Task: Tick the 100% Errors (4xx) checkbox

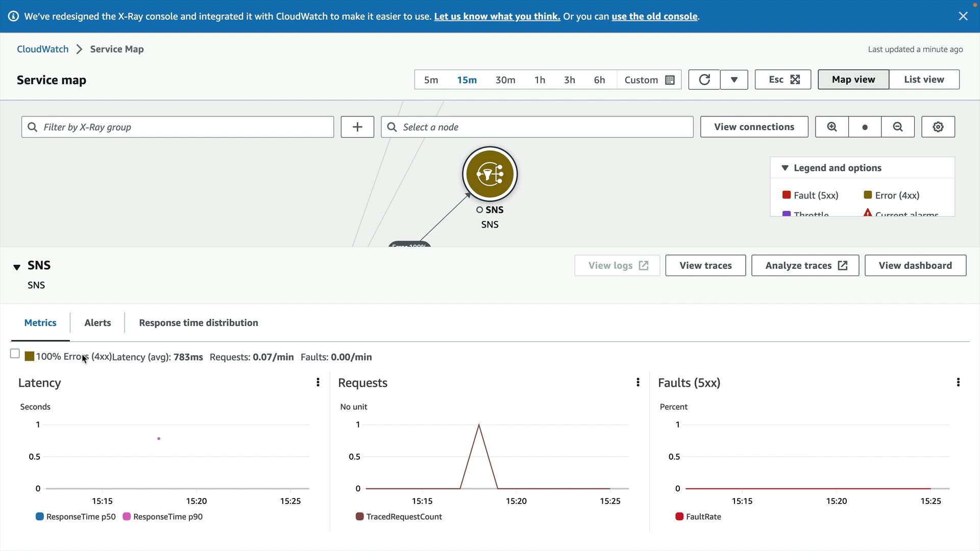Action: coord(15,354)
